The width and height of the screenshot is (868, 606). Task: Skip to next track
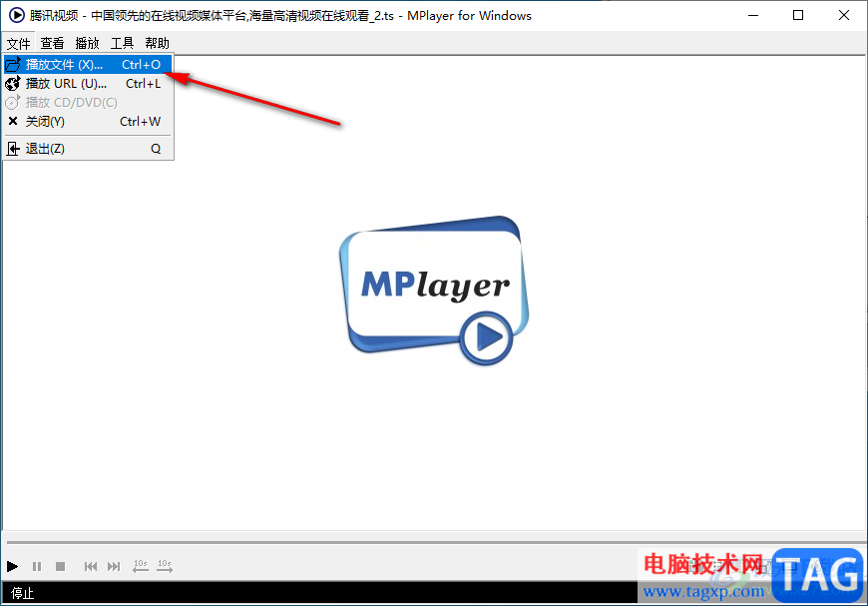tap(114, 566)
